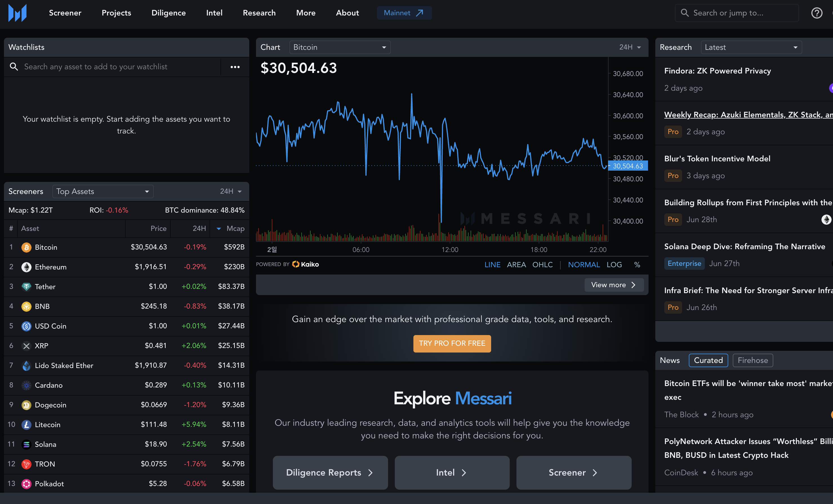Open the Research Latest dropdown
Image resolution: width=833 pixels, height=504 pixels.
[751, 47]
